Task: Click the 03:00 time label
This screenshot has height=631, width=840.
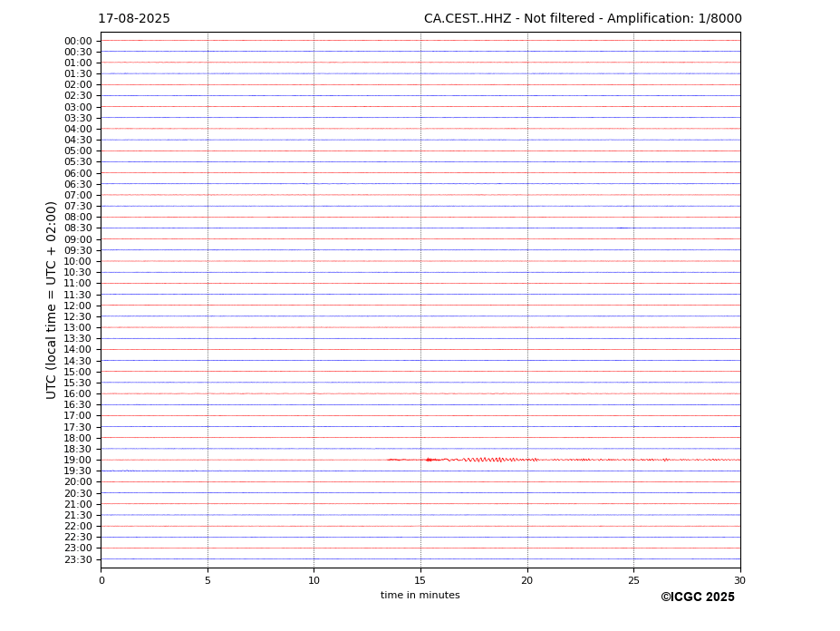Action: (78, 107)
